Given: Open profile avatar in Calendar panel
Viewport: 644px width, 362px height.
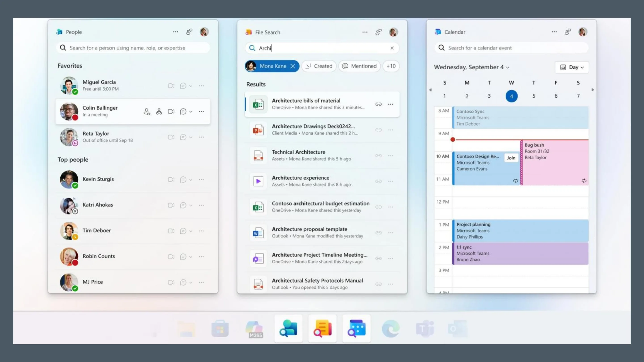Looking at the screenshot, I should coord(583,32).
